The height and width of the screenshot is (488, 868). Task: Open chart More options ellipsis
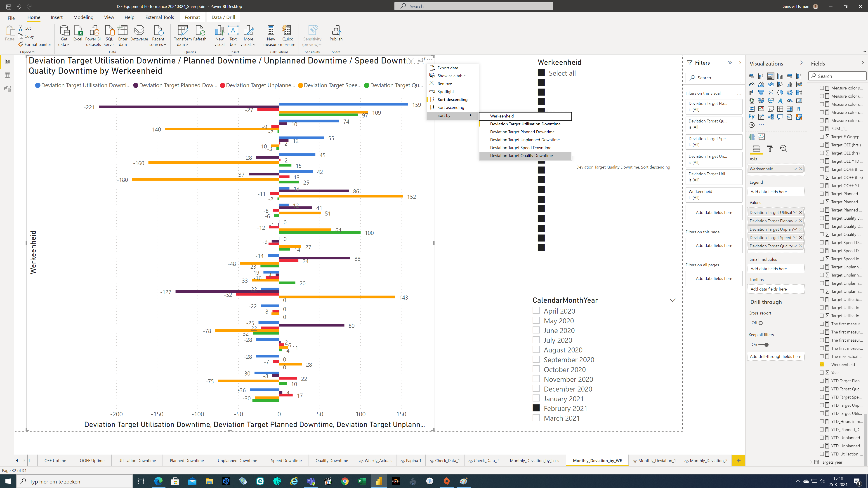click(430, 60)
